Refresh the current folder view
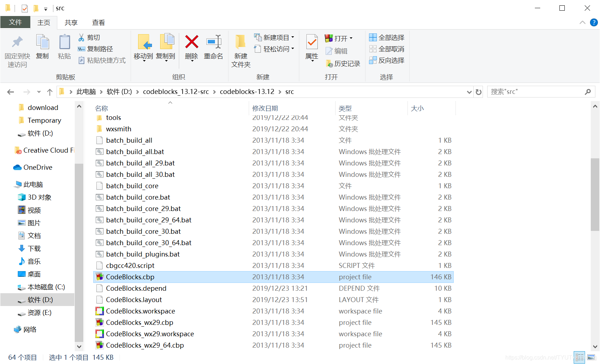Viewport: 600px width, 364px height. 479,92
